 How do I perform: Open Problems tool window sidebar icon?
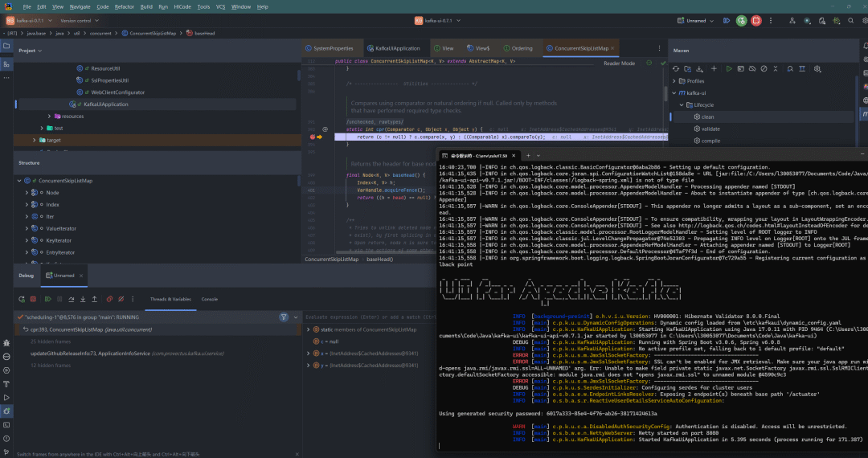[x=6, y=439]
